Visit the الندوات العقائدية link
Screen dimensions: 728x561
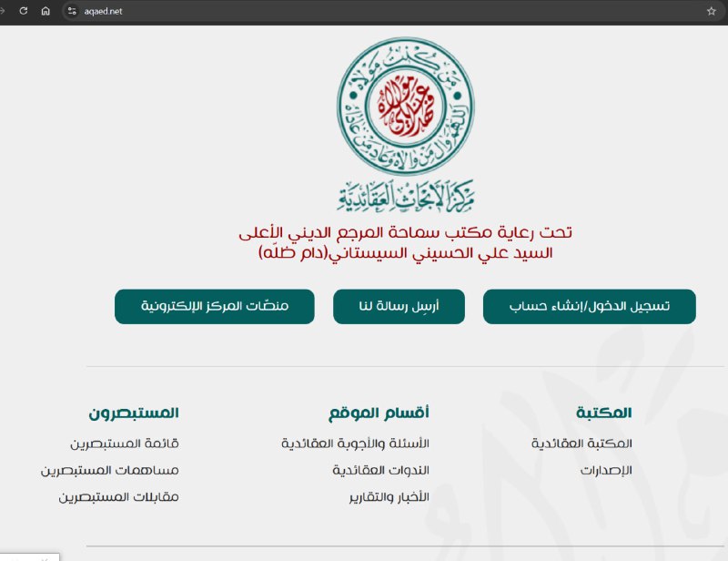380,470
